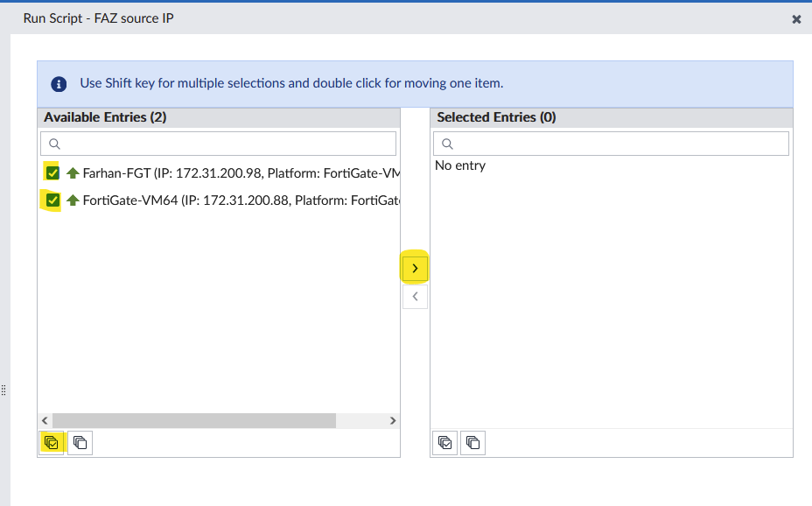Move selected entries to the right list

tap(415, 268)
